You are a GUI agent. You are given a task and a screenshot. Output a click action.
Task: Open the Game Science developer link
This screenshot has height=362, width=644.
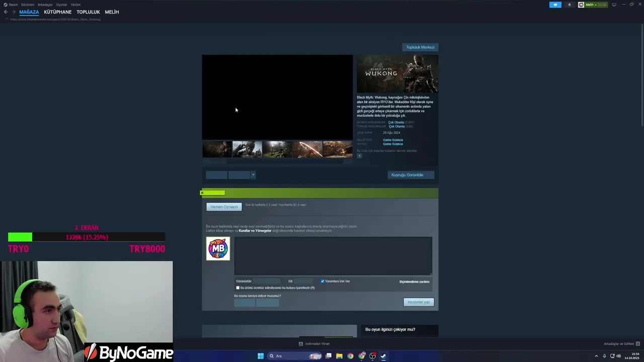tap(393, 140)
